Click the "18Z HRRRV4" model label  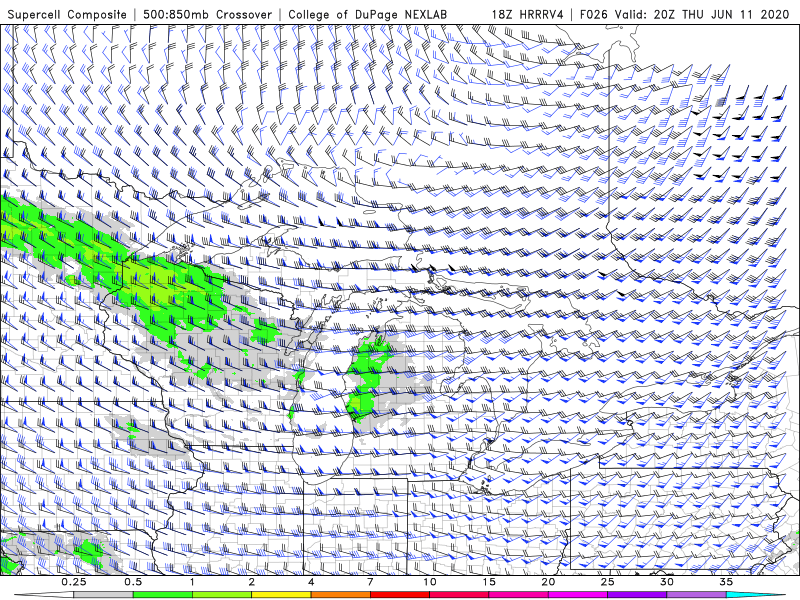[x=528, y=14]
